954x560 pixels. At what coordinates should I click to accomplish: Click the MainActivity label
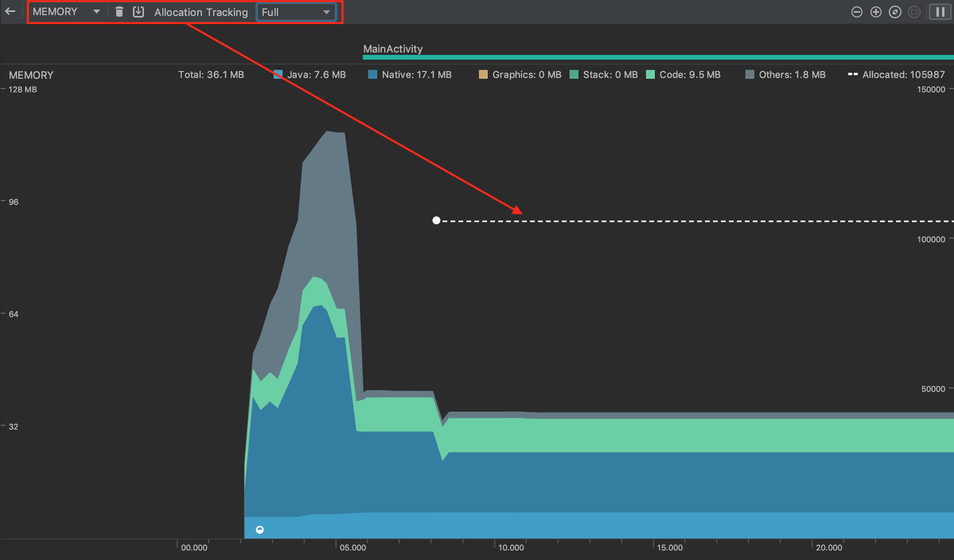click(393, 49)
